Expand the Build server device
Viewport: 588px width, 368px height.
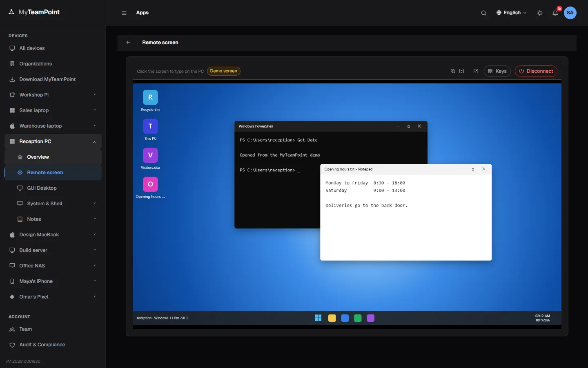click(53, 250)
